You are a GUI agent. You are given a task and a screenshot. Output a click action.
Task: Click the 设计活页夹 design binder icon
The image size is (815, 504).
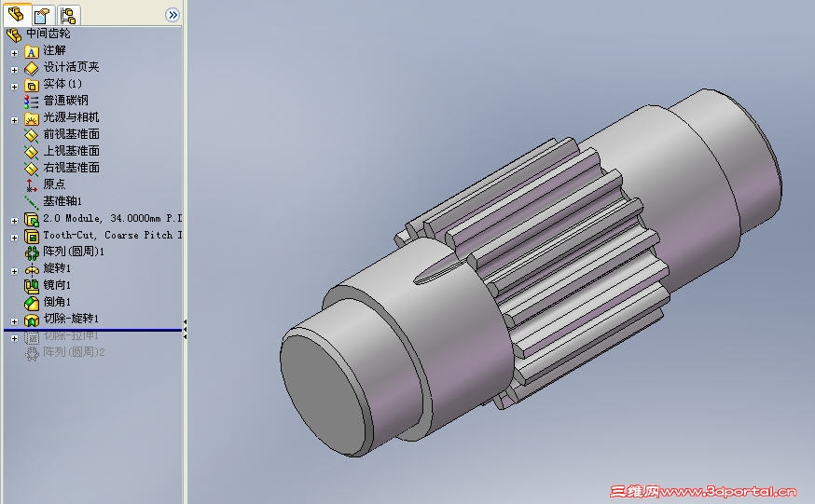click(x=31, y=69)
